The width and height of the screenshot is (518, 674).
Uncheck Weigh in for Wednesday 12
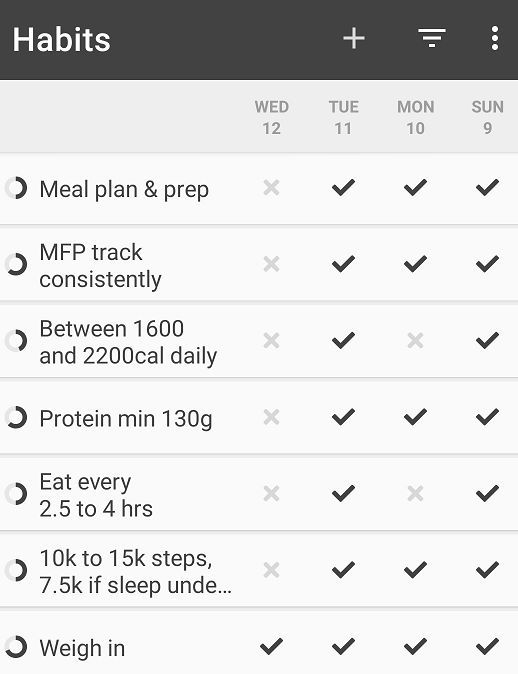coord(271,646)
